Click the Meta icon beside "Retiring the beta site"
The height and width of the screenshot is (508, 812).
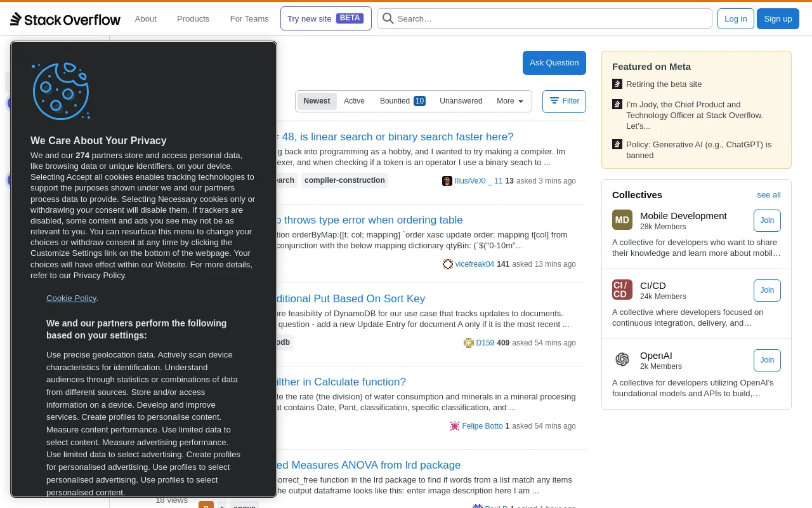pyautogui.click(x=617, y=83)
